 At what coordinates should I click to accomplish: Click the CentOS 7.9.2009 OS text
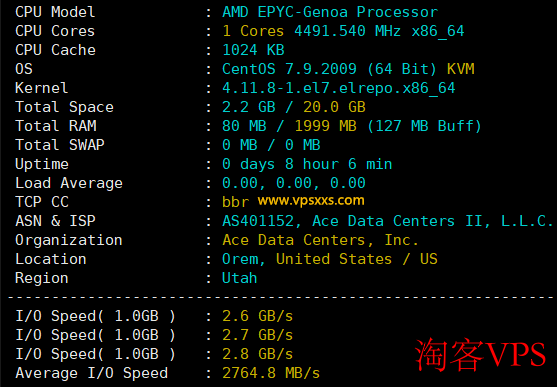coord(289,69)
